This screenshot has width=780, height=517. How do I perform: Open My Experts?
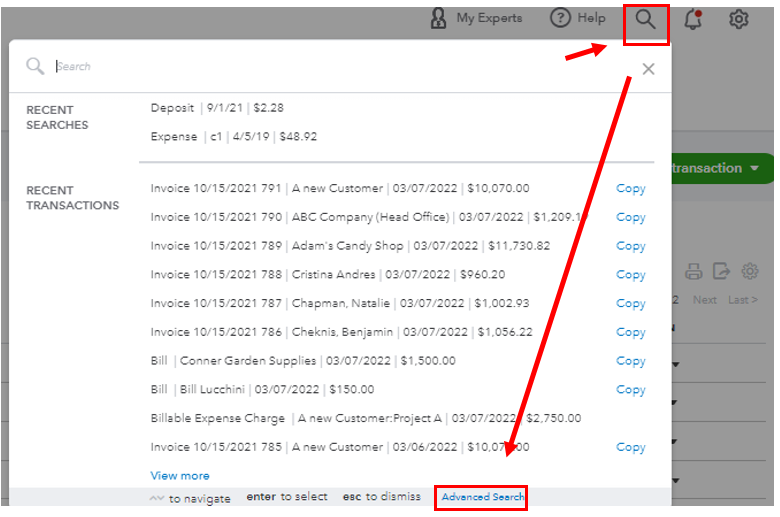(x=476, y=18)
